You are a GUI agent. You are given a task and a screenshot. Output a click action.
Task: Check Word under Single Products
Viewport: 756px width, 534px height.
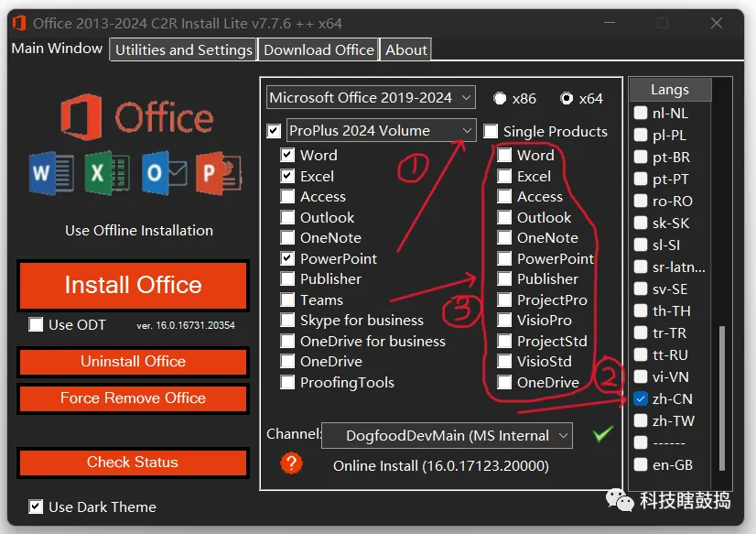504,155
